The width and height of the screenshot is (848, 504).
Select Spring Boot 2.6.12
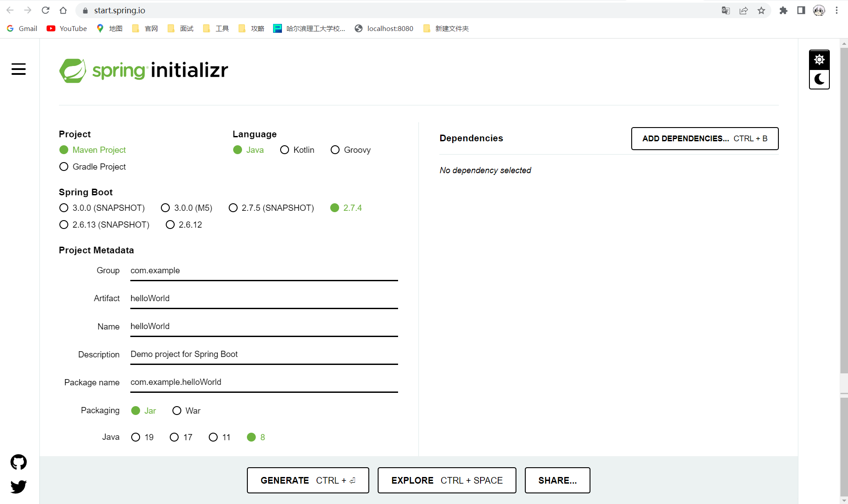pyautogui.click(x=184, y=225)
